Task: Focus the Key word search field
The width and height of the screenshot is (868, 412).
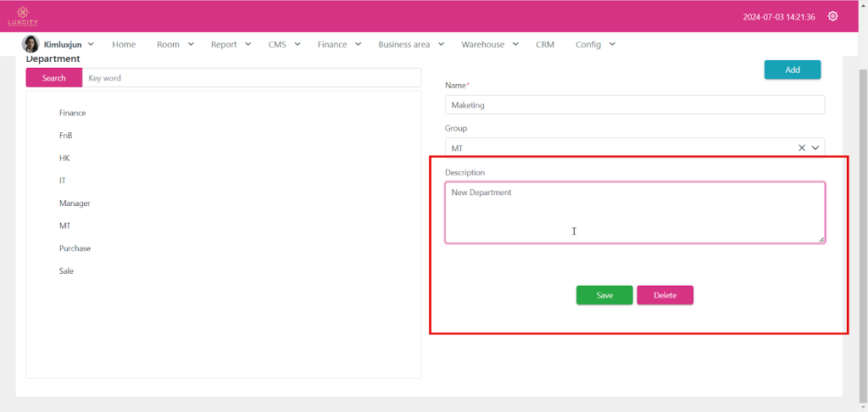Action: (x=251, y=78)
